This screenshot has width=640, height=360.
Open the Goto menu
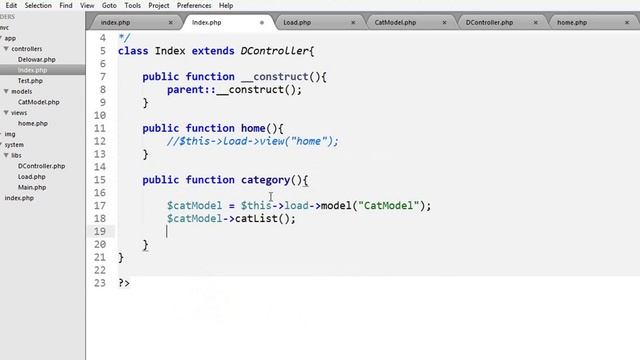tap(109, 6)
